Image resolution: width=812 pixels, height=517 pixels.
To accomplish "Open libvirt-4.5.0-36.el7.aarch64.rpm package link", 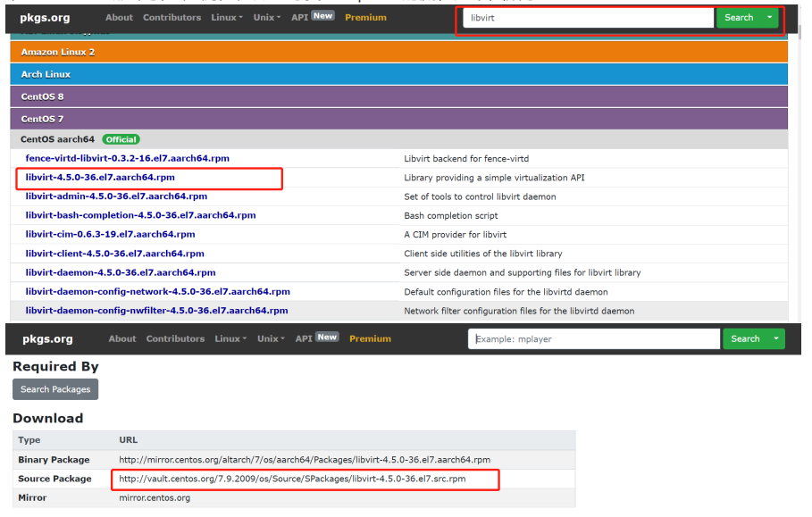I will [101, 178].
